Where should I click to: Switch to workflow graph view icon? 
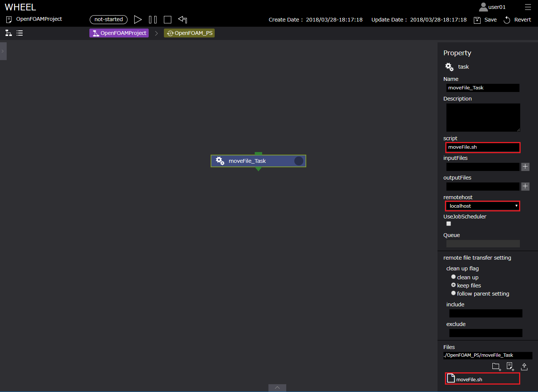tap(9, 33)
